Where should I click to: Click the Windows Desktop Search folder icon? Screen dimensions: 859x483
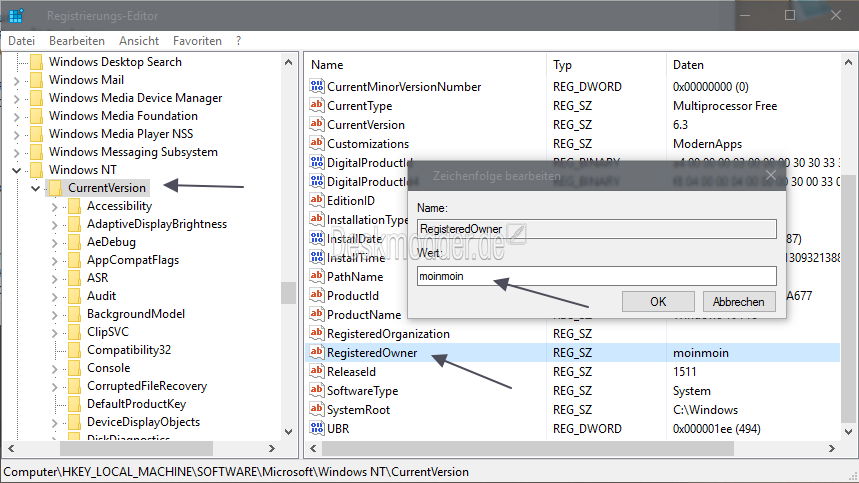[x=36, y=62]
